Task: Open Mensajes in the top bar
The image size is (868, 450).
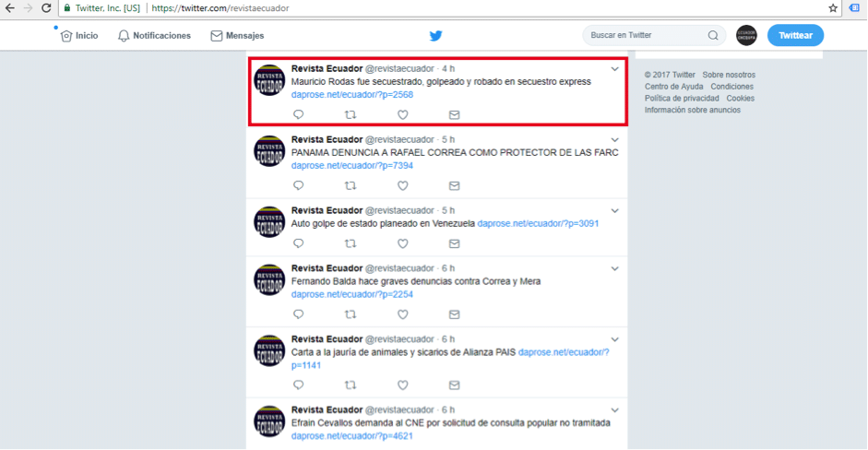Action: coord(237,36)
